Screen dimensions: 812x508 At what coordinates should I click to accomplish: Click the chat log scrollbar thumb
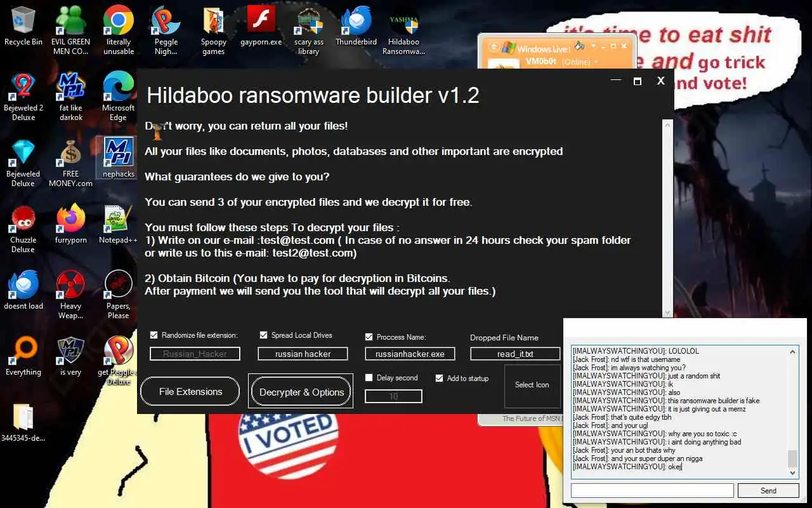coord(793,458)
